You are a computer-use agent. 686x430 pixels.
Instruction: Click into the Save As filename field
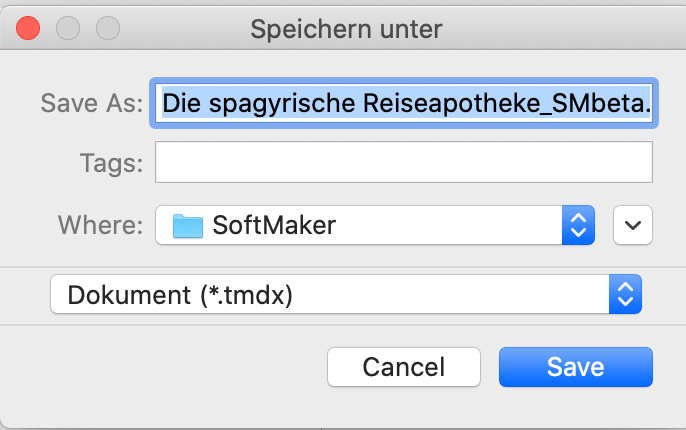(403, 103)
